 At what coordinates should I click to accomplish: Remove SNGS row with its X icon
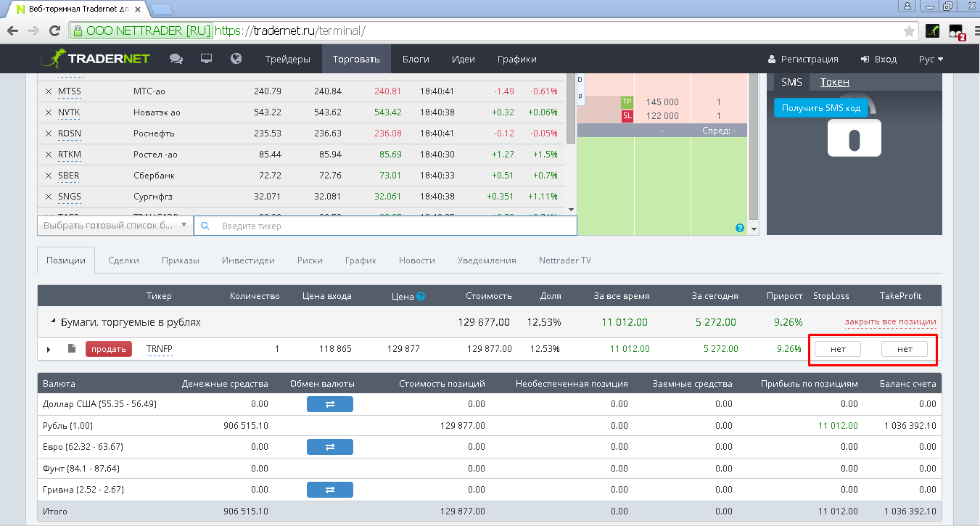[49, 197]
